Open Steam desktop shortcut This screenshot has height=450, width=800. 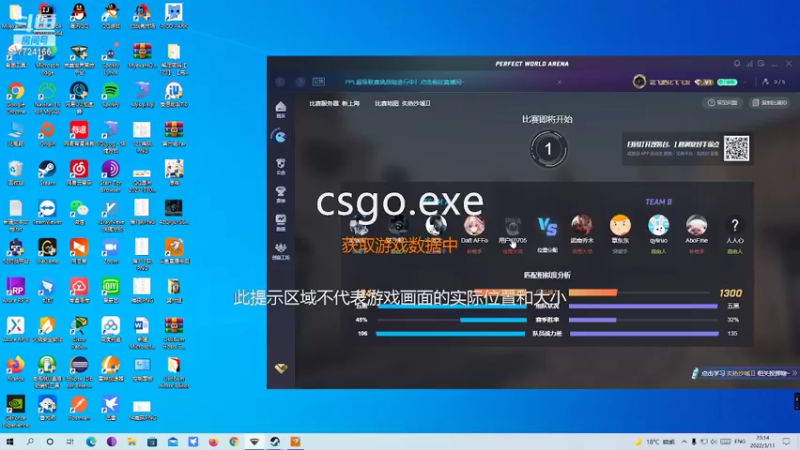(47, 170)
